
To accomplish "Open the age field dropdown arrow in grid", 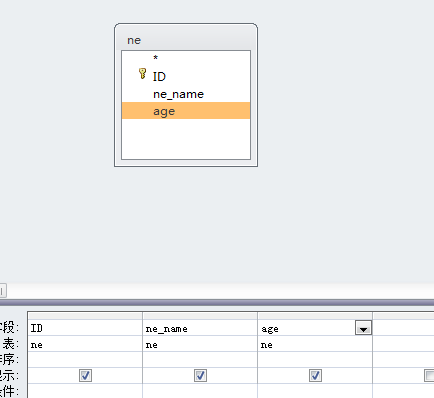I will pyautogui.click(x=363, y=328).
